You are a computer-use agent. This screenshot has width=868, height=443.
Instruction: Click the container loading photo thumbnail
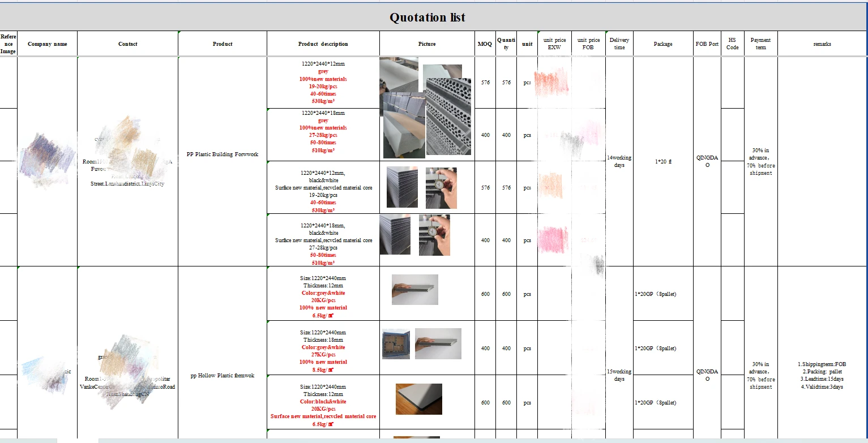click(396, 343)
